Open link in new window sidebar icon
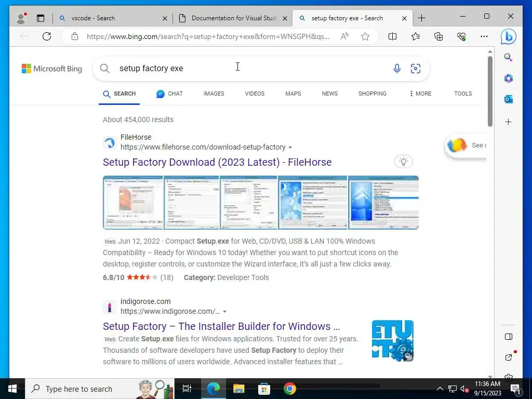The height and width of the screenshot is (399, 532). pyautogui.click(x=508, y=357)
